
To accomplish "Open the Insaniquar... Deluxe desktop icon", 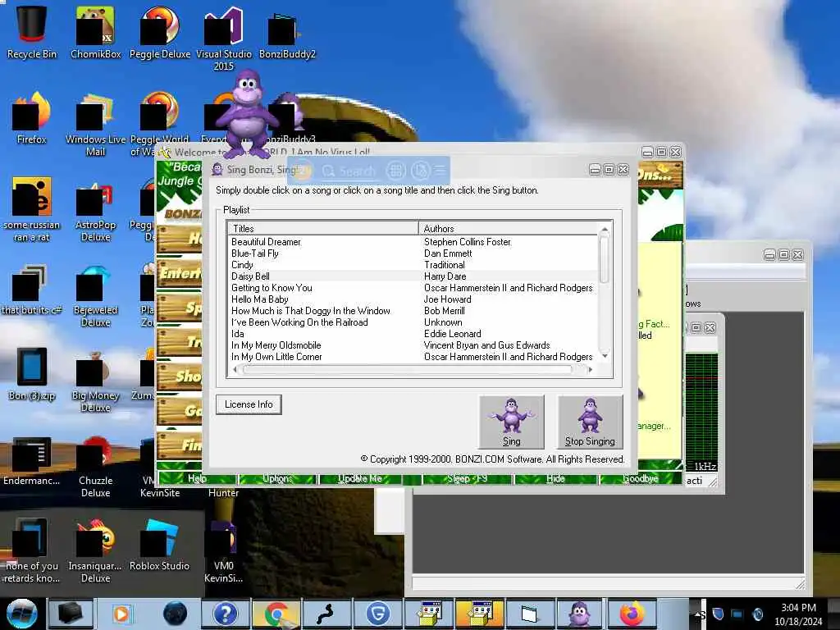I will point(95,551).
